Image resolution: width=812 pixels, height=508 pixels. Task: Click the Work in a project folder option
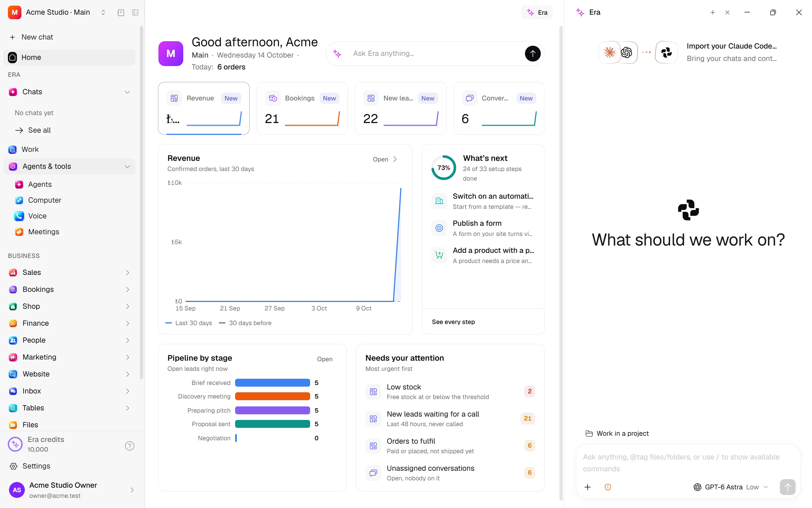(x=617, y=433)
